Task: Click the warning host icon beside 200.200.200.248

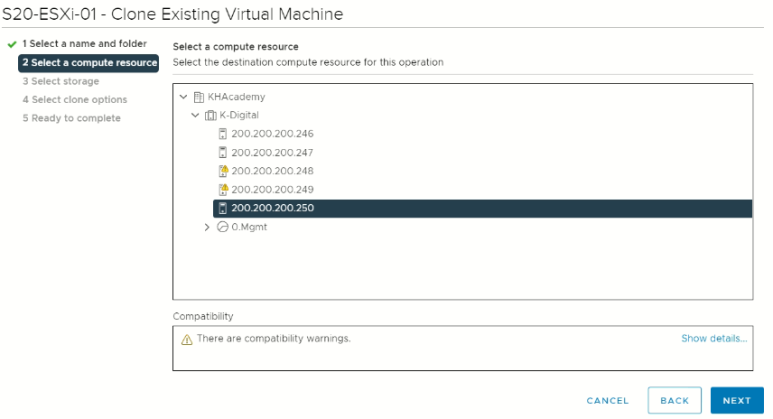Action: pyautogui.click(x=223, y=171)
